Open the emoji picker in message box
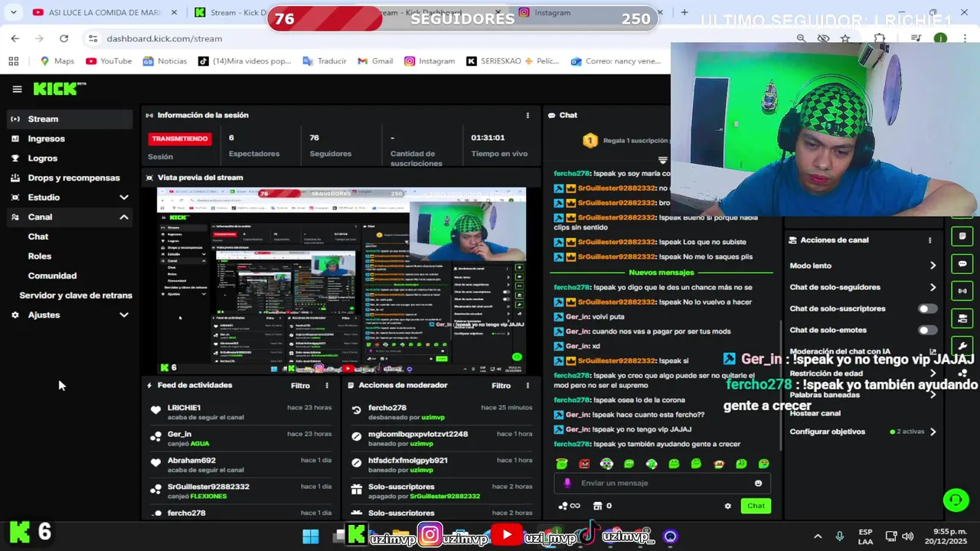The image size is (980, 551). pyautogui.click(x=759, y=483)
